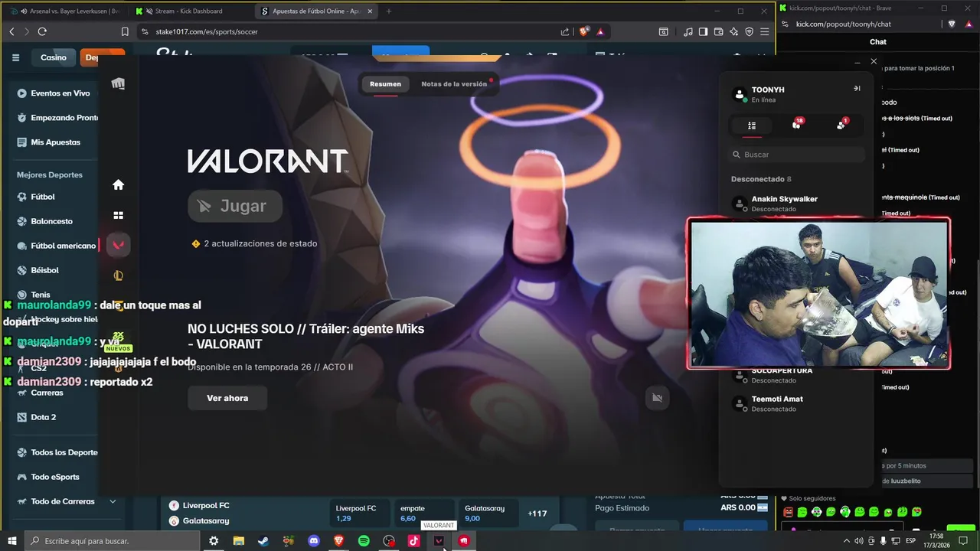Click the Desconectado 8 group header
980x551 pixels.
coord(761,179)
